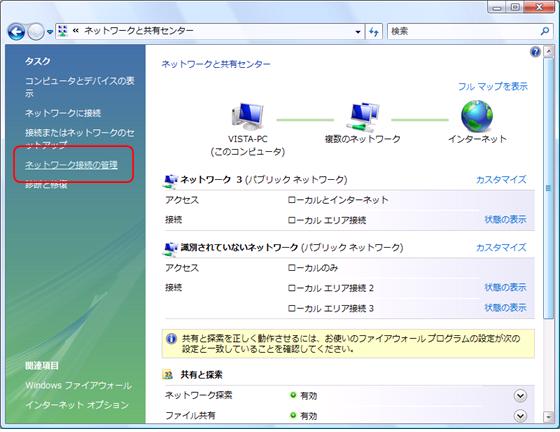
Task: Open ネットワーク接続の管理 link
Action: click(71, 165)
